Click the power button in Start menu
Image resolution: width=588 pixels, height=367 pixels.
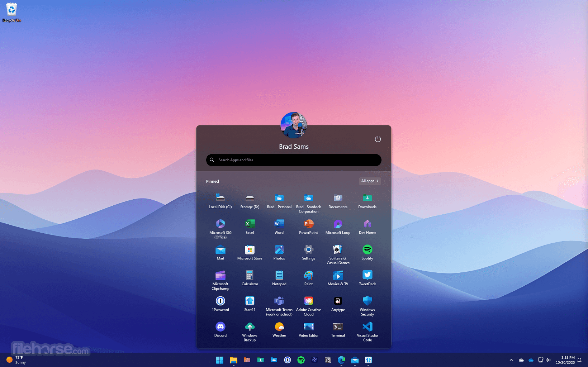[x=378, y=139]
